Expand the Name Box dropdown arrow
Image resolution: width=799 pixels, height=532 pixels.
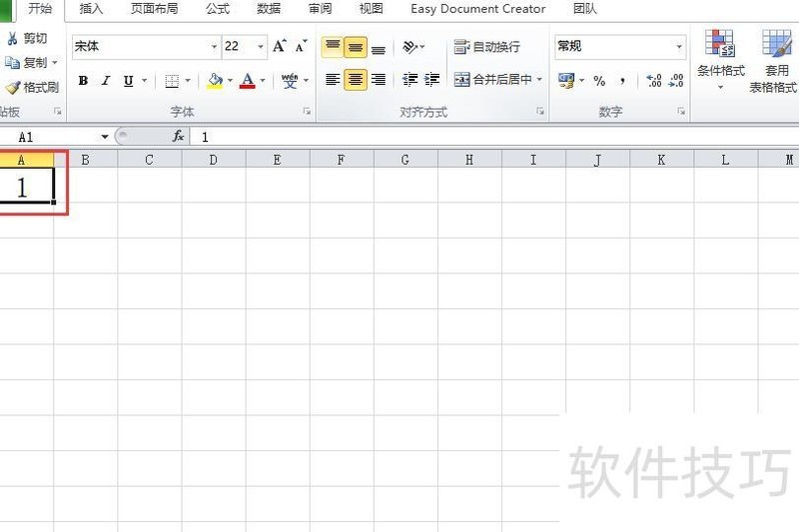[105, 137]
